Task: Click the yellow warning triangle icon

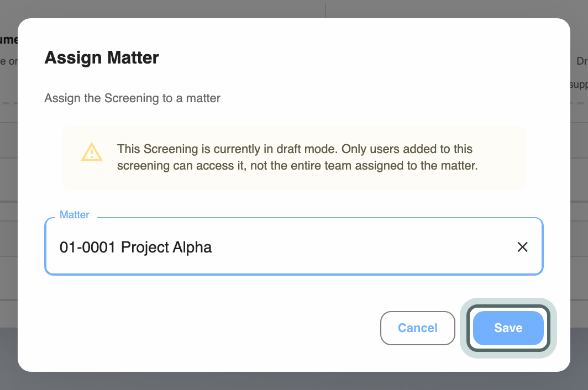Action: 92,152
